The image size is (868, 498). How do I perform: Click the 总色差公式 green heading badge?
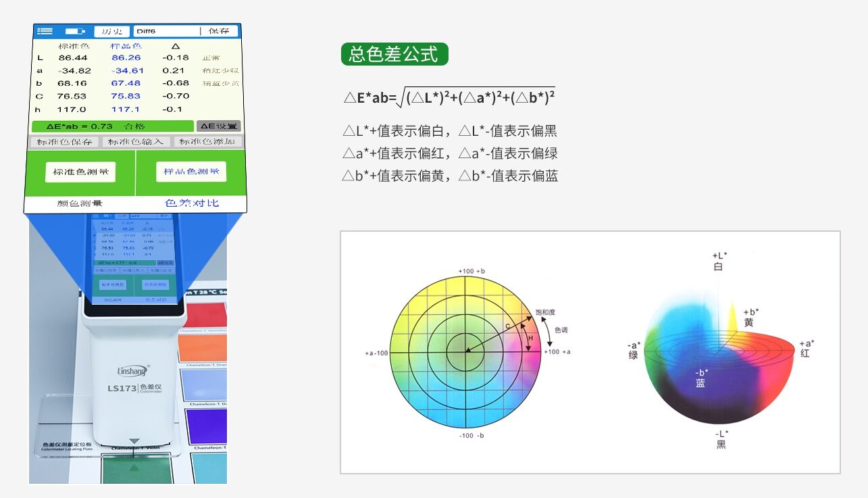[394, 54]
